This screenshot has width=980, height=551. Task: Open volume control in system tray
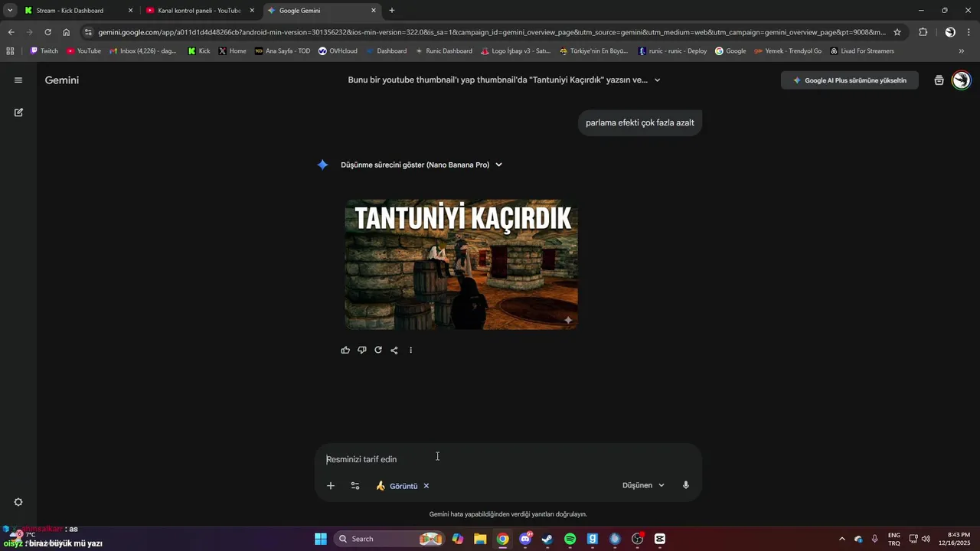click(926, 539)
